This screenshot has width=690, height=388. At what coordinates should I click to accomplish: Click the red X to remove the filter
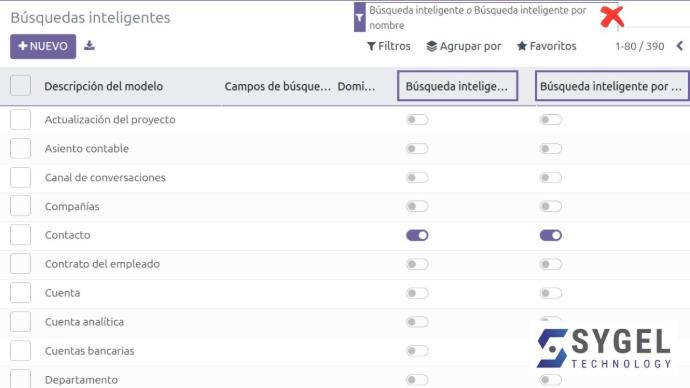pyautogui.click(x=612, y=17)
